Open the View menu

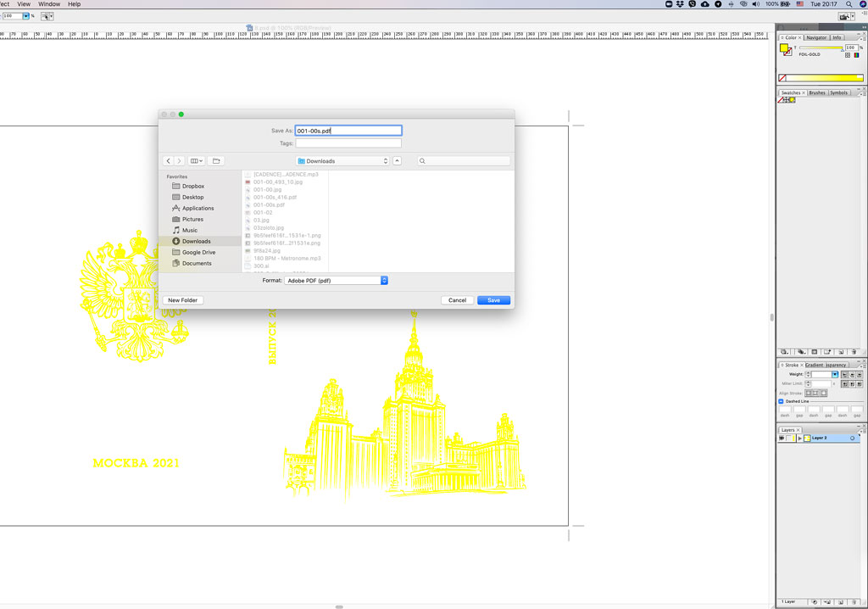[24, 4]
